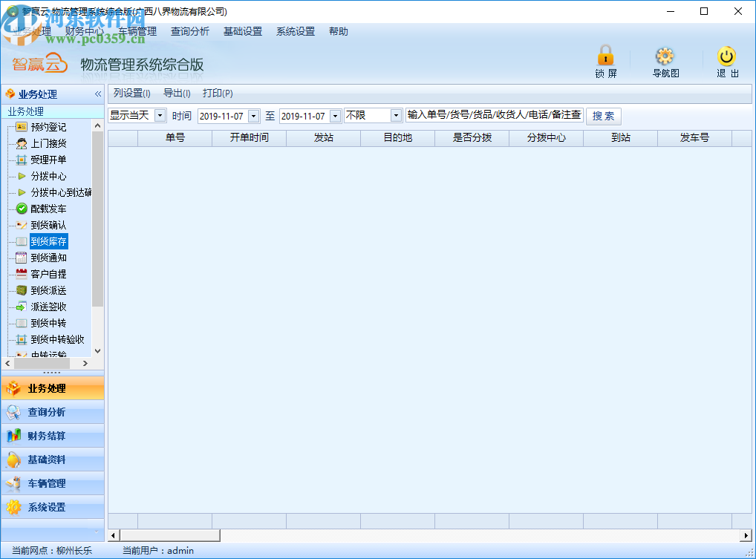Click tree vertical scrollbar up arrow

(97, 125)
